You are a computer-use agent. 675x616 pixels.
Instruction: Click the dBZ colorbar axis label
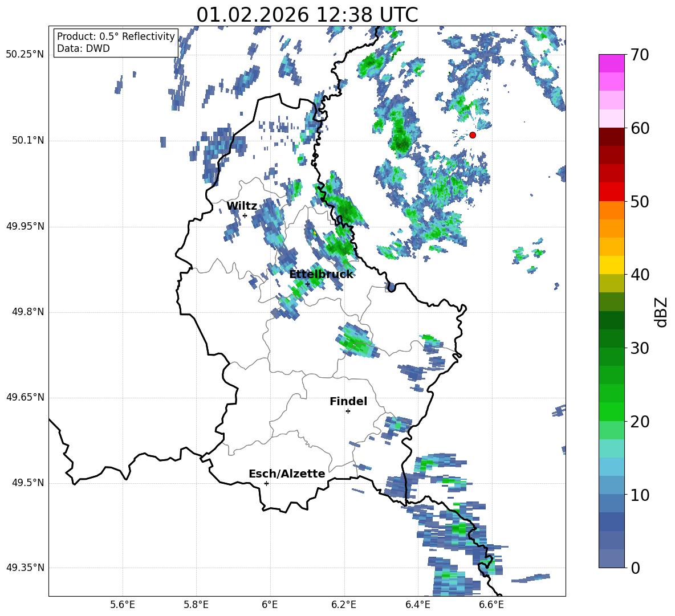(661, 312)
